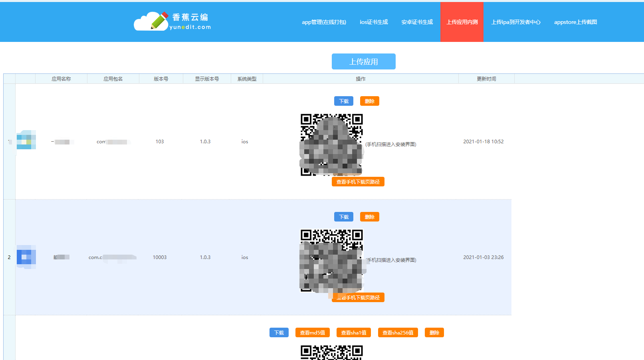Click version number 103 cell

[x=160, y=142]
